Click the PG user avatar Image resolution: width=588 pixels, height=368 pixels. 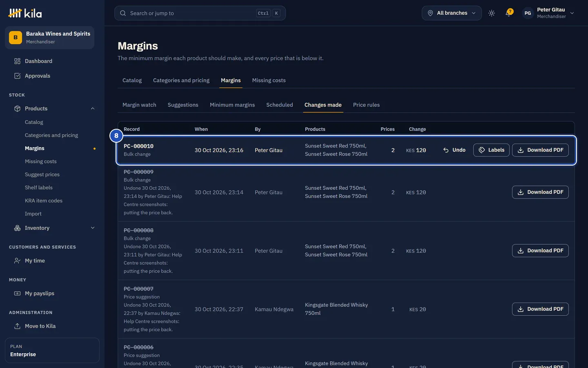pyautogui.click(x=528, y=13)
